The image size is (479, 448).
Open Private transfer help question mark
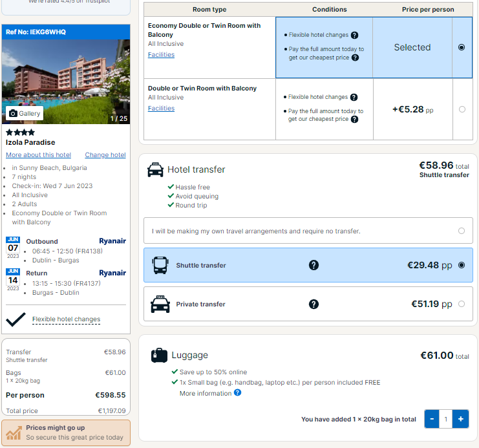[x=314, y=304]
